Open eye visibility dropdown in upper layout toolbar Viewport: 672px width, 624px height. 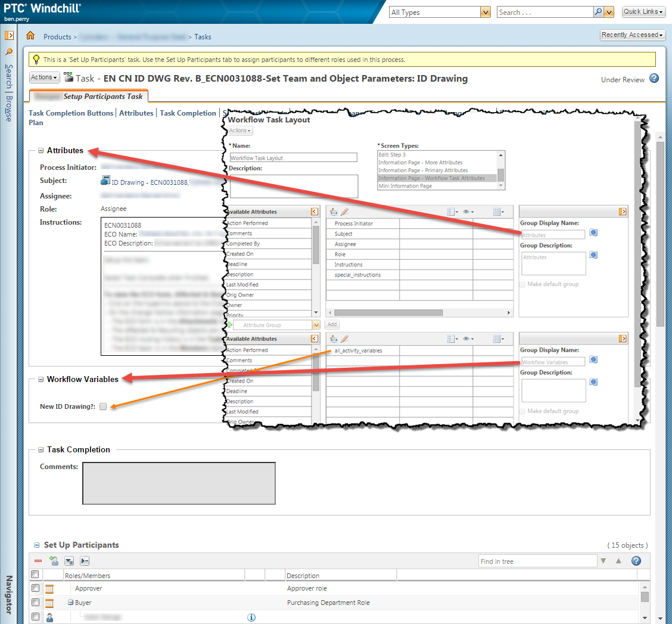click(468, 212)
